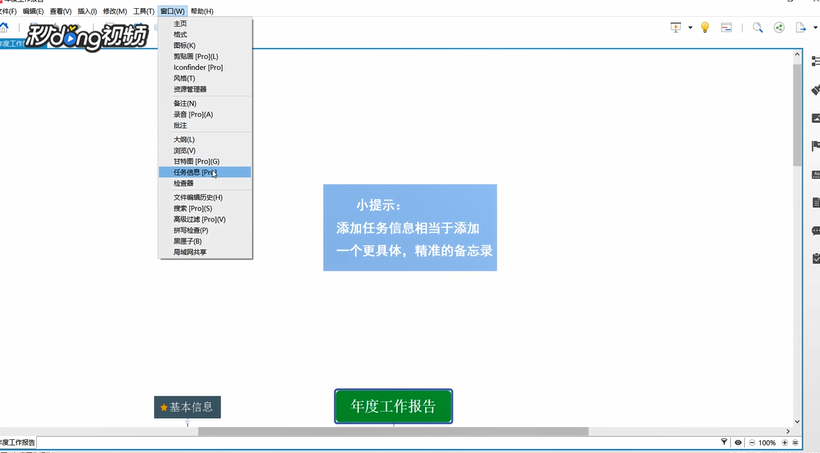Open the image panel in right sidebar
The image size is (820, 453).
[x=815, y=118]
